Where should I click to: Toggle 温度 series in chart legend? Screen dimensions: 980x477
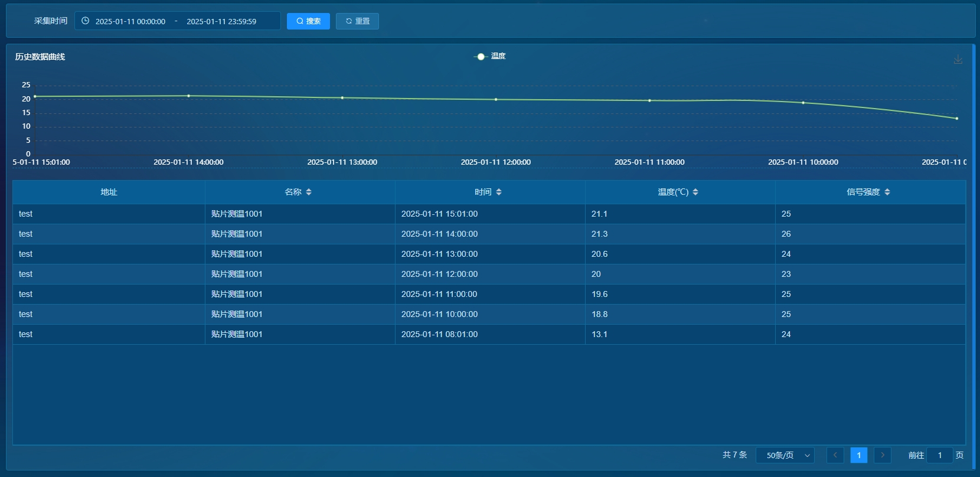(x=490, y=56)
